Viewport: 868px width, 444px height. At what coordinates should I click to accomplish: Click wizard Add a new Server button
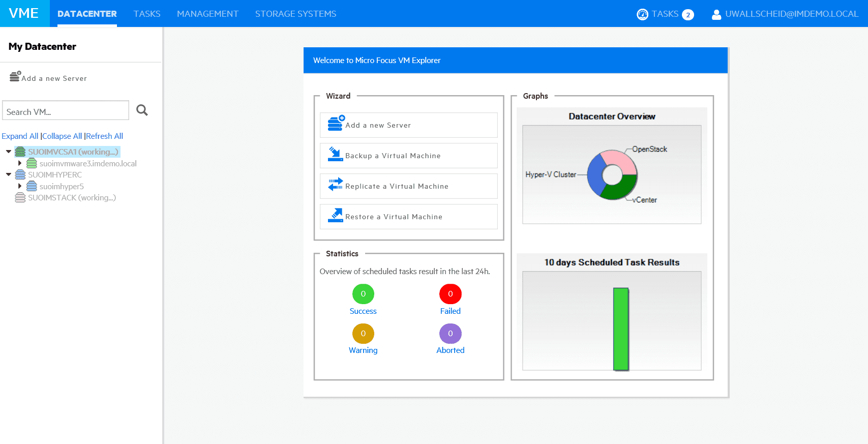point(409,125)
